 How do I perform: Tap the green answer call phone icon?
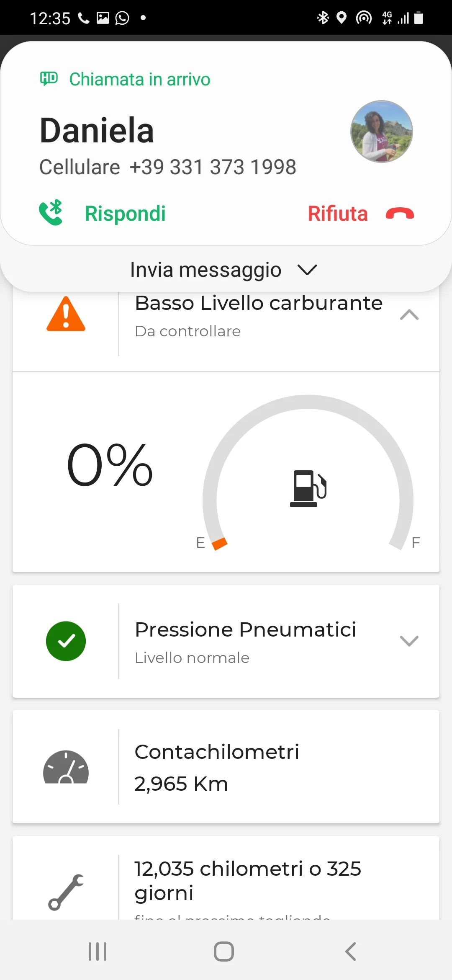51,213
